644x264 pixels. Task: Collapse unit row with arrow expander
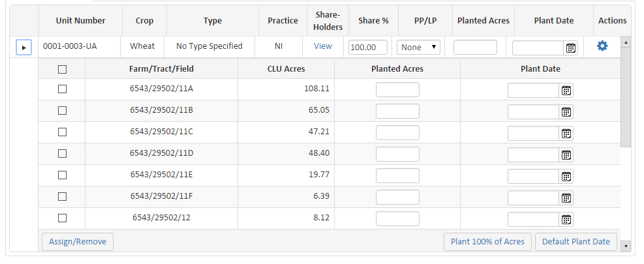(x=24, y=48)
